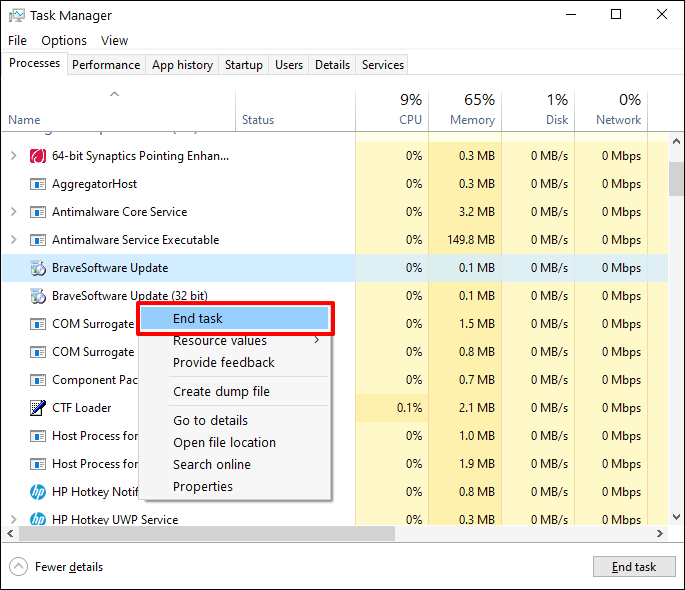Toggle sort direction arrow above Name column

[x=114, y=94]
